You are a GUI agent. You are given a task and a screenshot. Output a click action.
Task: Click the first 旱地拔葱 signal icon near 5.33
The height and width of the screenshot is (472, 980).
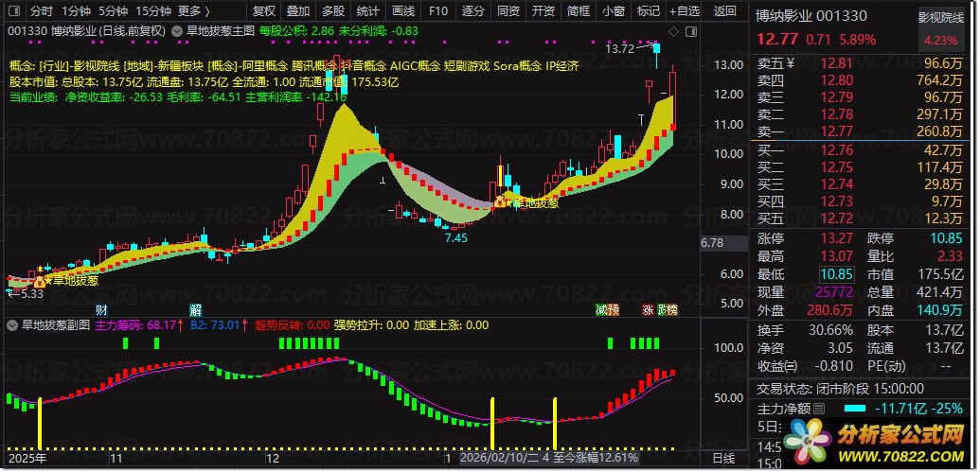(41, 281)
